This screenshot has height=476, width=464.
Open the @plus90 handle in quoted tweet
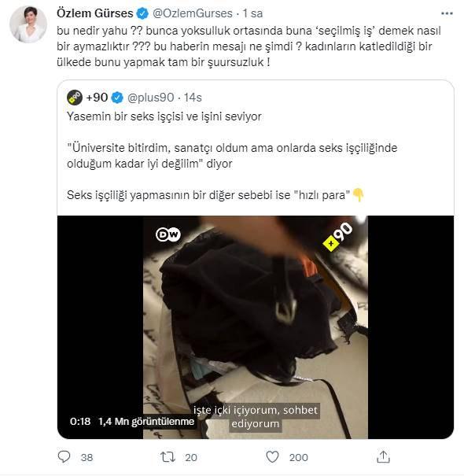point(150,98)
